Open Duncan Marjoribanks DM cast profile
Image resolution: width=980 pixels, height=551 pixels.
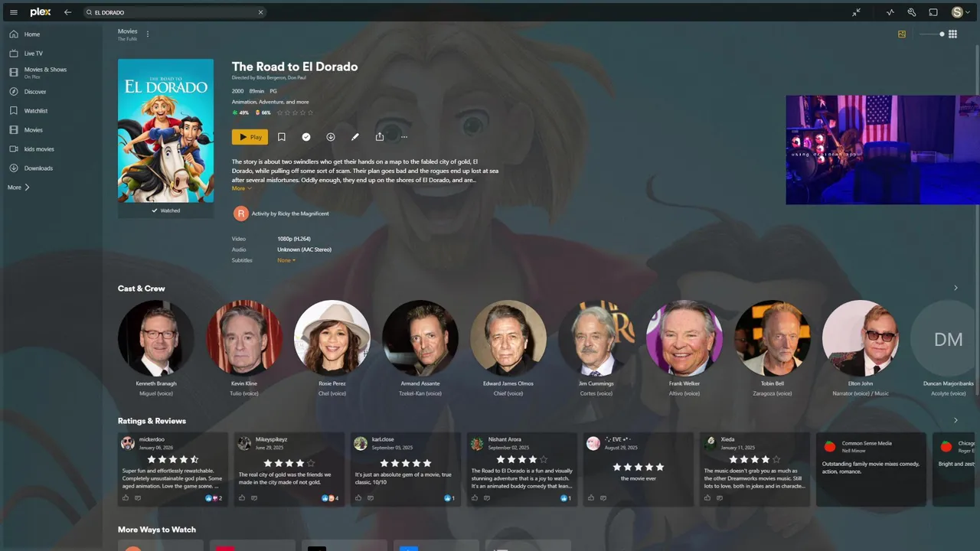click(x=949, y=338)
